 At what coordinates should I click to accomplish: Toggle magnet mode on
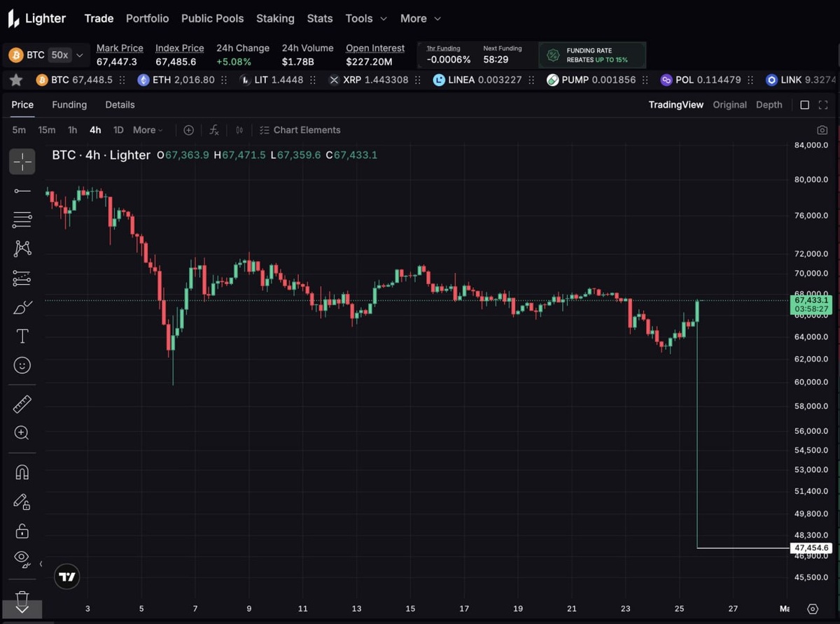22,472
